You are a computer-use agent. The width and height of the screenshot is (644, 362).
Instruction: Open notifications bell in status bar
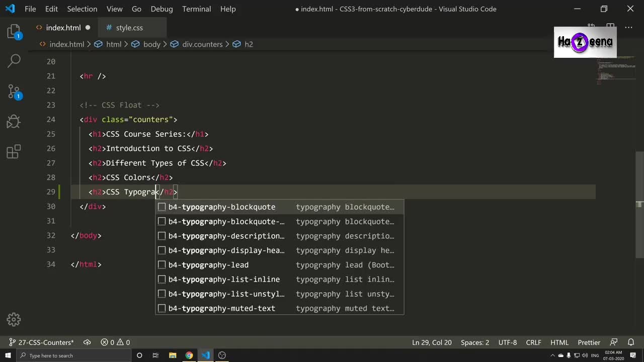[631, 342]
